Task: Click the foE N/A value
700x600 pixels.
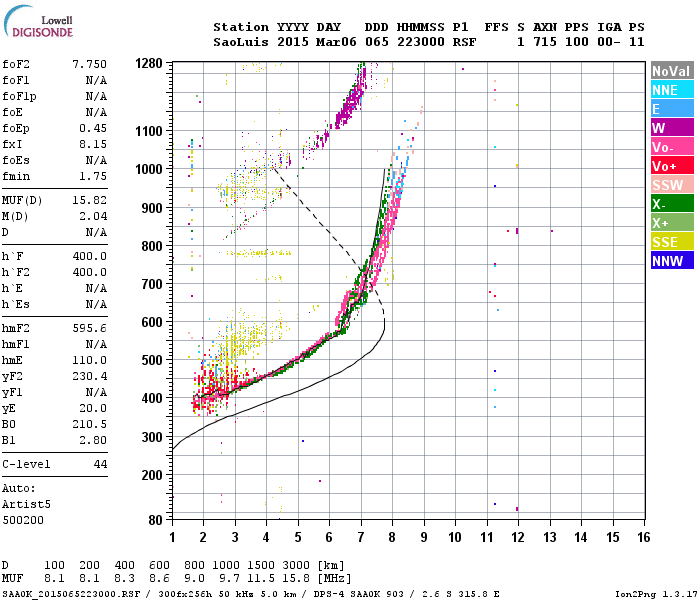Action: click(96, 112)
